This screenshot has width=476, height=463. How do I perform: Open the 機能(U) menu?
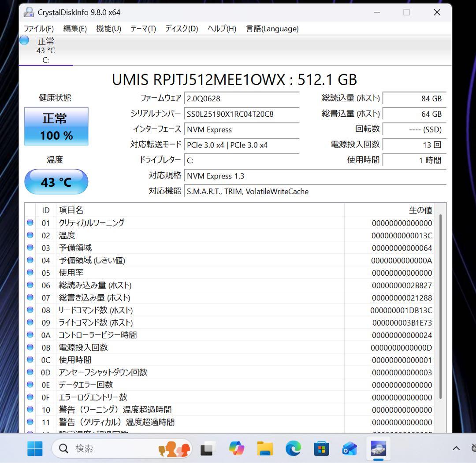click(108, 29)
